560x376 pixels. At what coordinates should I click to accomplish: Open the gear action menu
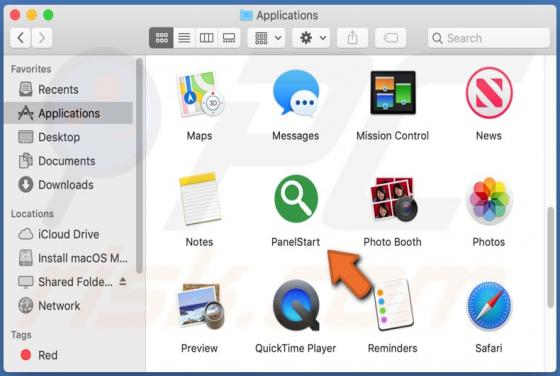coord(311,37)
